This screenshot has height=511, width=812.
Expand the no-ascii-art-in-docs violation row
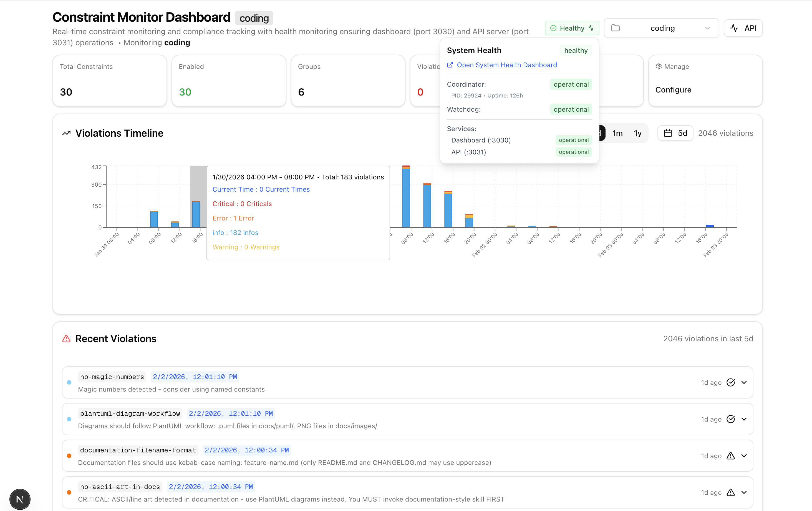[x=744, y=492]
